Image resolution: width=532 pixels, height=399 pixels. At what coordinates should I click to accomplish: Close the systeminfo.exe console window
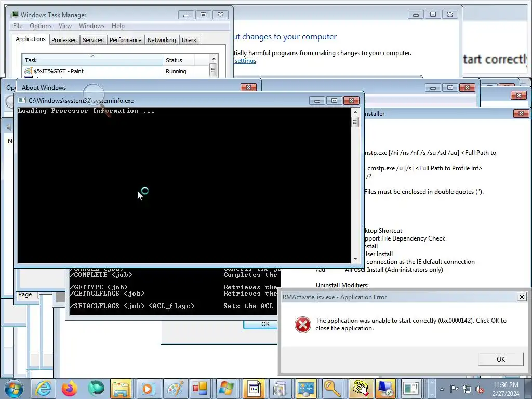tap(352, 101)
